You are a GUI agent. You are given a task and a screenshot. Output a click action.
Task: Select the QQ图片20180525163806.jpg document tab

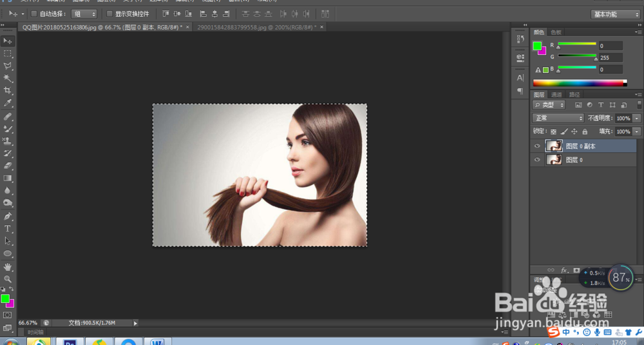coord(102,27)
